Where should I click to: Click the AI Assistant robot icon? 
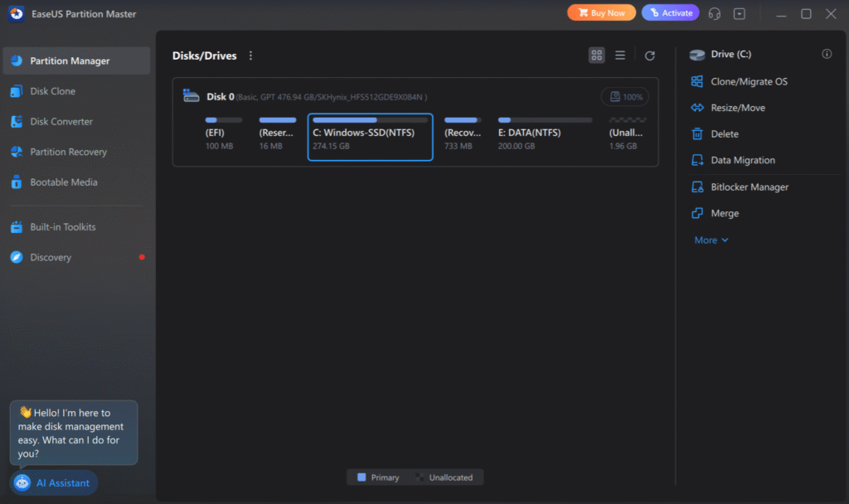pyautogui.click(x=22, y=483)
